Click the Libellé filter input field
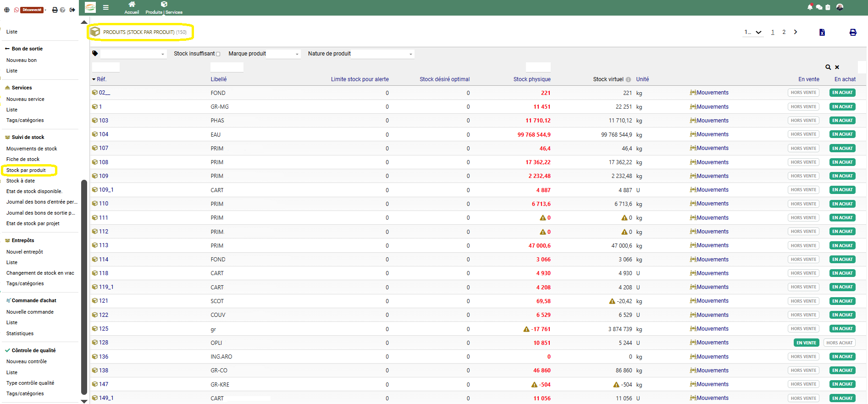The image size is (868, 404). pyautogui.click(x=227, y=67)
